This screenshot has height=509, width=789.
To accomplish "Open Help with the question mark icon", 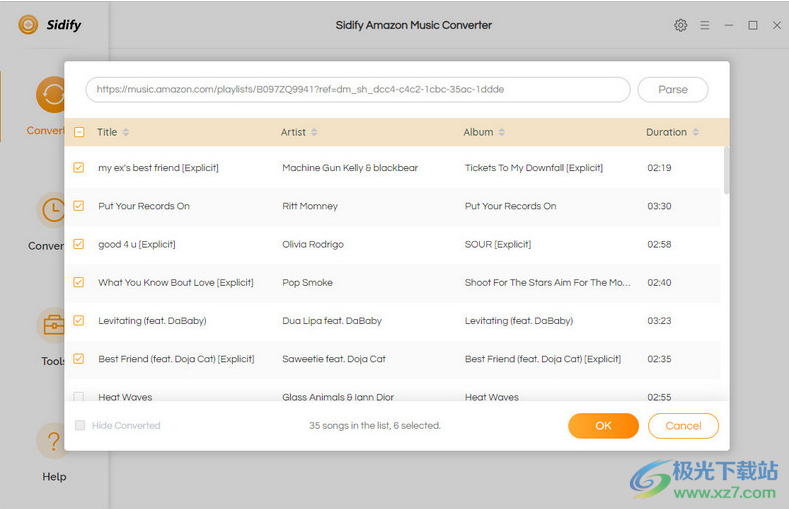I will pos(52,441).
